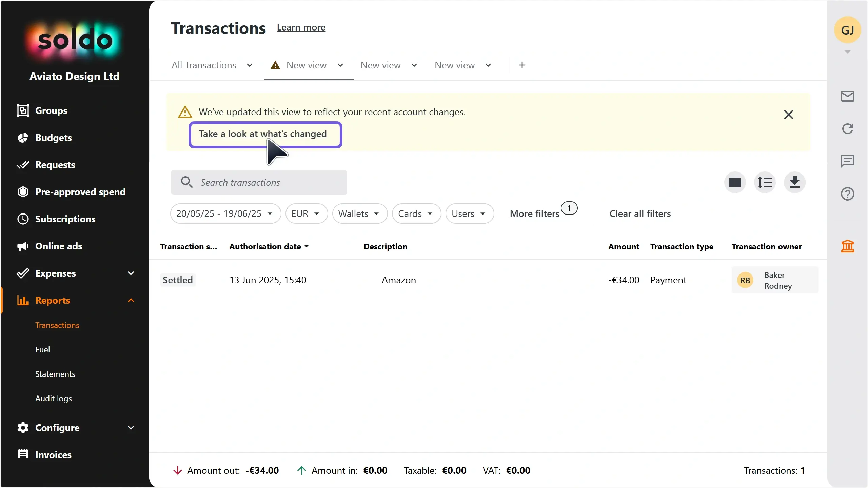Viewport: 868px width, 488px height.
Task: Open the date range 20/05/25 - 19/06/25 dropdown
Action: (225, 213)
